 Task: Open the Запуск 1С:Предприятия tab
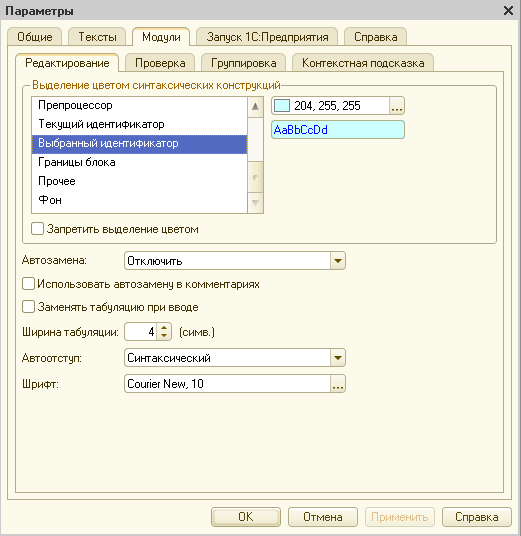(x=267, y=37)
